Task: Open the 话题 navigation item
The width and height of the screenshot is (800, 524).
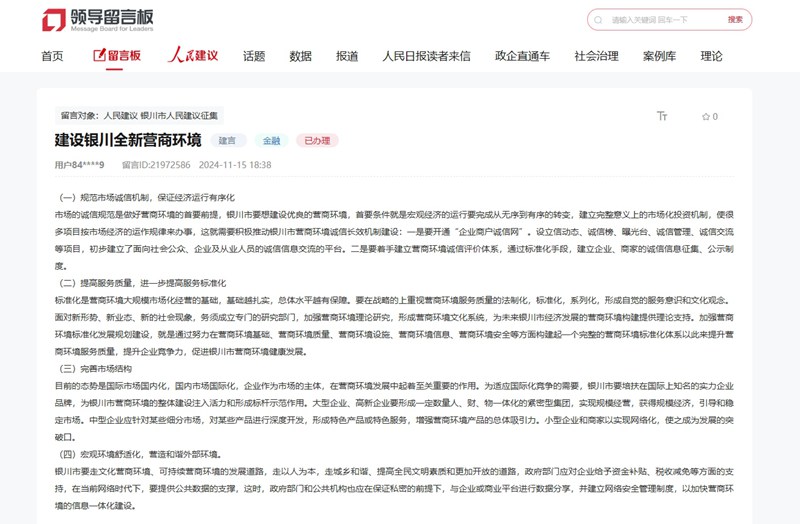Action: coord(254,56)
